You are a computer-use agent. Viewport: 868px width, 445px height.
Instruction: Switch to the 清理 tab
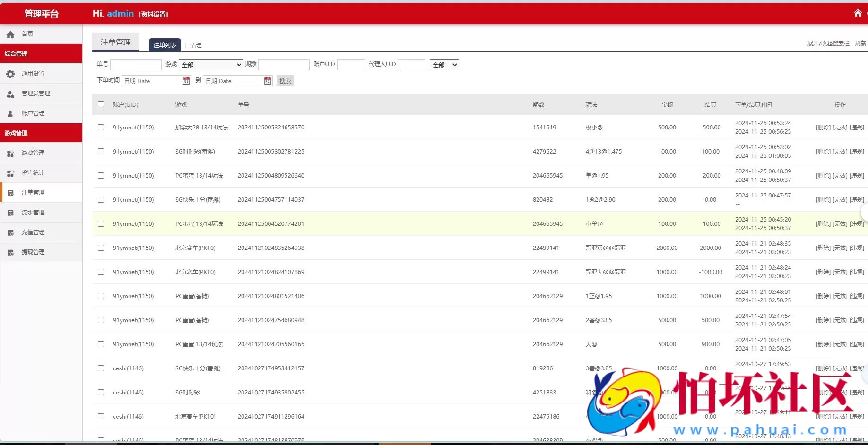pos(196,45)
